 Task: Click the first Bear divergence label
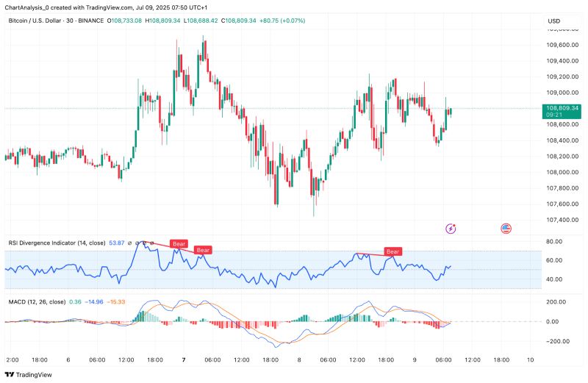pos(178,243)
